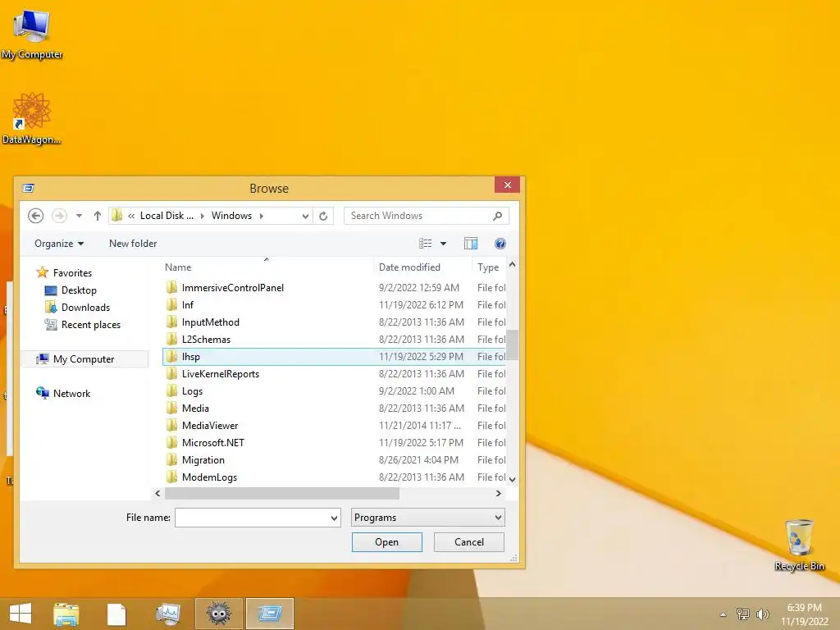Open the Help question mark icon
Screen dimensions: 840x630
(500, 244)
